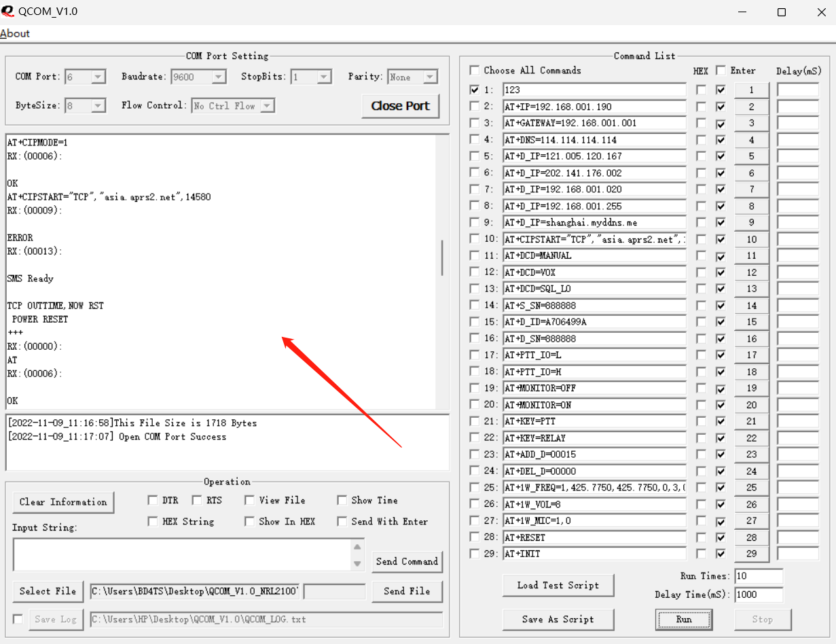This screenshot has width=836, height=644.
Task: Click the Send File button
Action: [x=407, y=592]
